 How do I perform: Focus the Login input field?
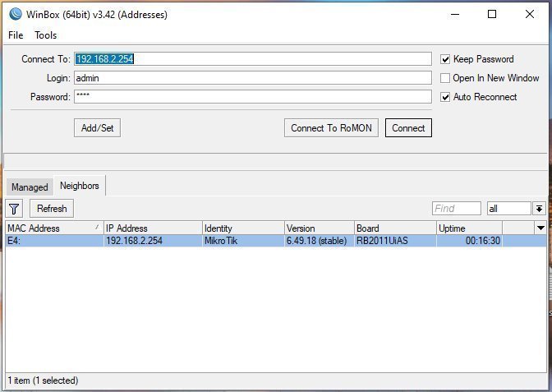point(253,78)
